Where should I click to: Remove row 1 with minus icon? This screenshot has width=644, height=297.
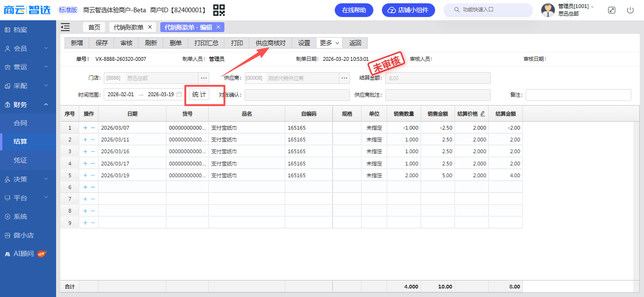point(93,128)
